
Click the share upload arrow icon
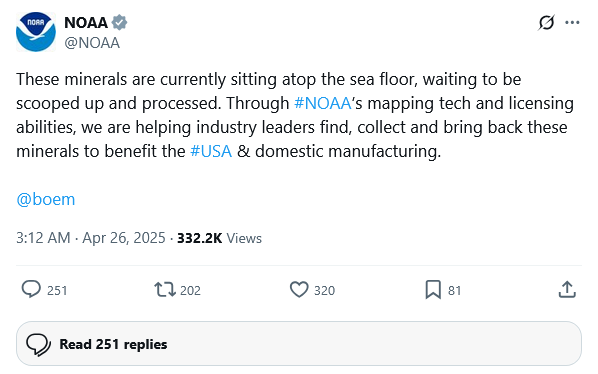[x=567, y=289]
